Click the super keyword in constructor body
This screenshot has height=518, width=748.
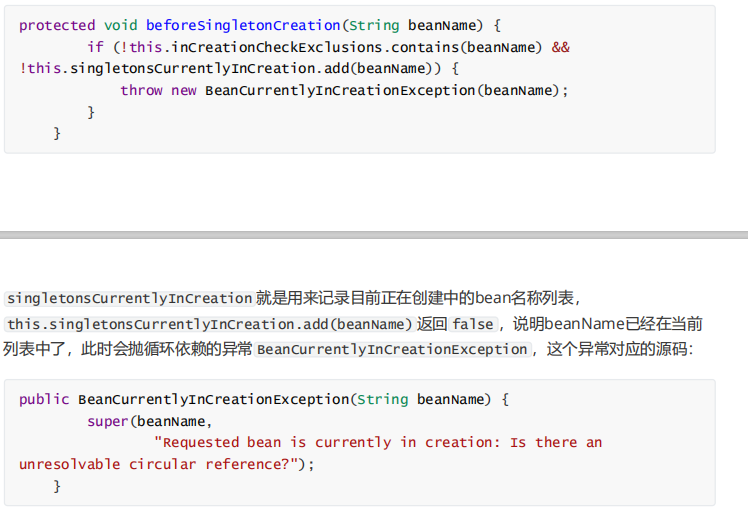point(107,421)
